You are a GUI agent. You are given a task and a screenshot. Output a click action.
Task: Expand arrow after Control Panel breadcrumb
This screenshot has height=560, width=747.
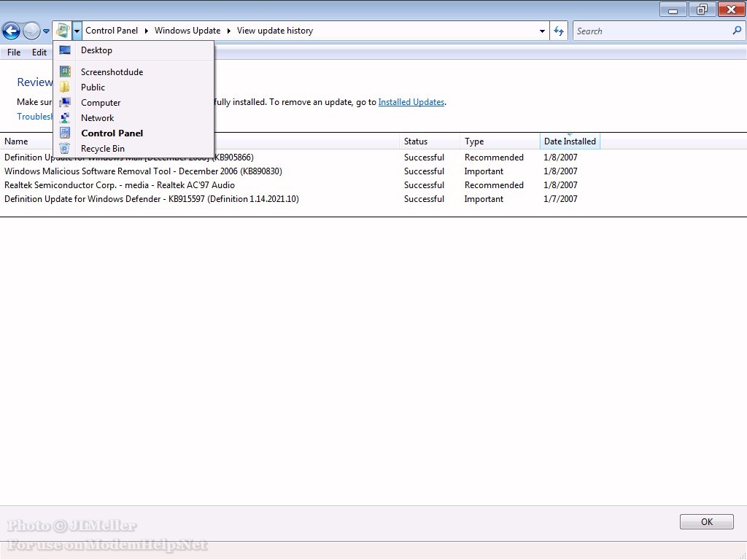(x=146, y=31)
